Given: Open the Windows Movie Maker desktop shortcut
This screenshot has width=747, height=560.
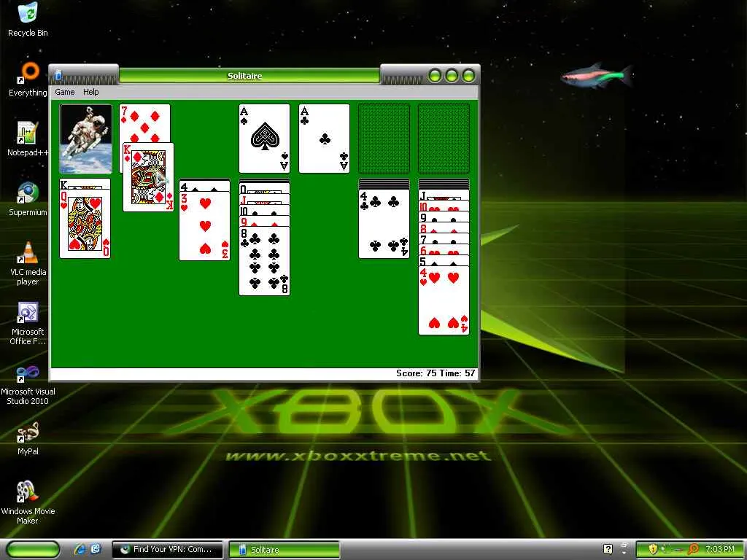Looking at the screenshot, I should point(28,503).
